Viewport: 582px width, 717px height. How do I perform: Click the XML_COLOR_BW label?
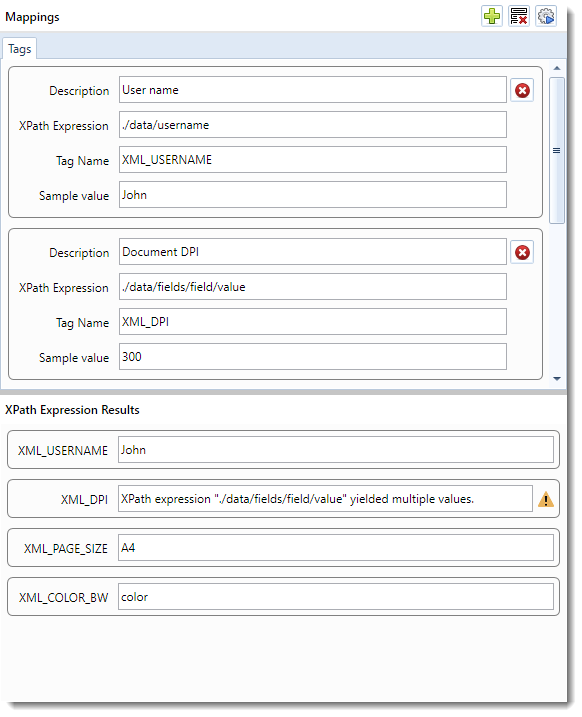(64, 598)
